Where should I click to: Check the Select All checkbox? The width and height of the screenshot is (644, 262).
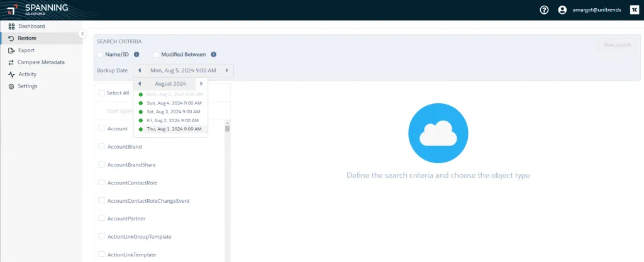101,93
